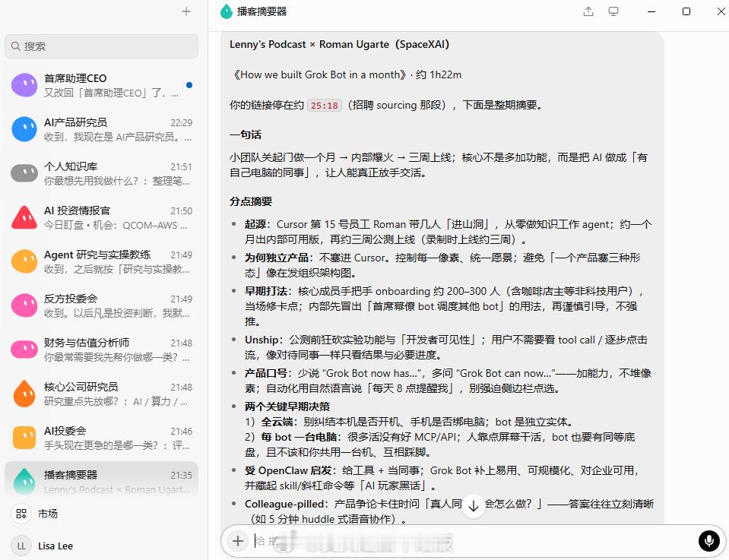Open the 个人知识库 conversation
Image resolution: width=729 pixels, height=560 pixels.
click(x=101, y=173)
